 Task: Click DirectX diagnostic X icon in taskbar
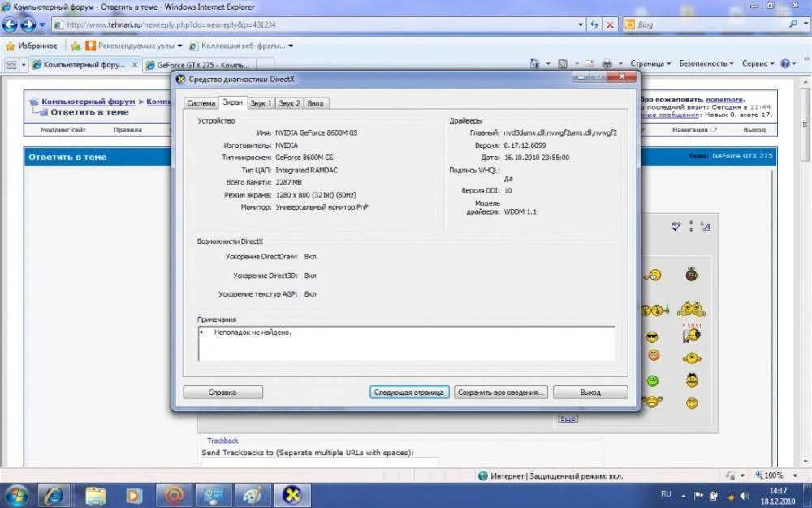tap(292, 496)
